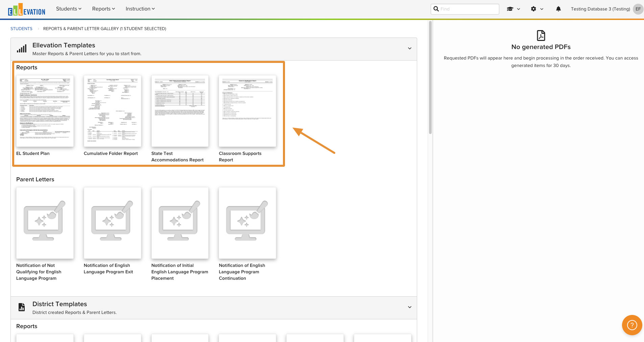Viewport: 644px width, 342px height.
Task: Open State Test Accommodations Report thumbnail
Action: click(180, 111)
